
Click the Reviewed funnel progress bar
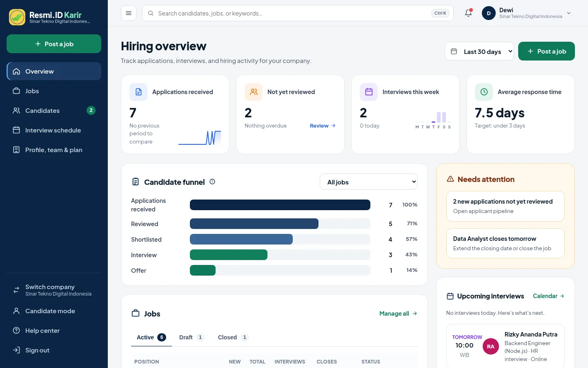280,224
